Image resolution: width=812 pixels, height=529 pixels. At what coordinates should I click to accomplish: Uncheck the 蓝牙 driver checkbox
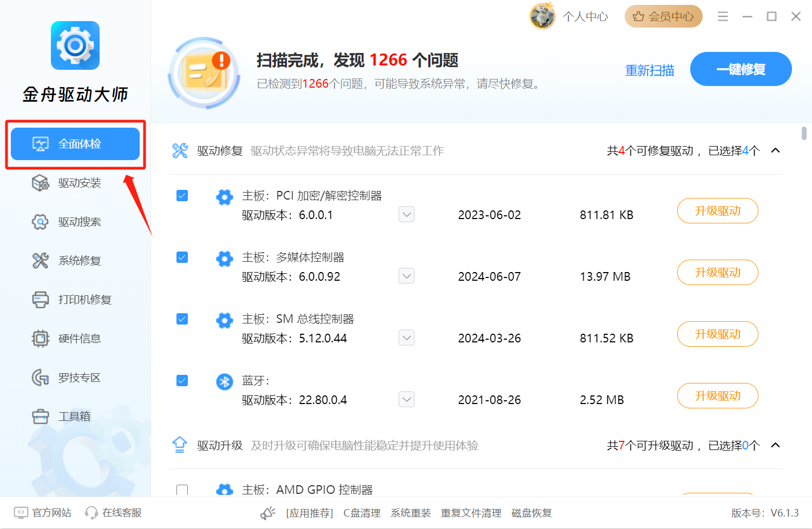pyautogui.click(x=182, y=380)
